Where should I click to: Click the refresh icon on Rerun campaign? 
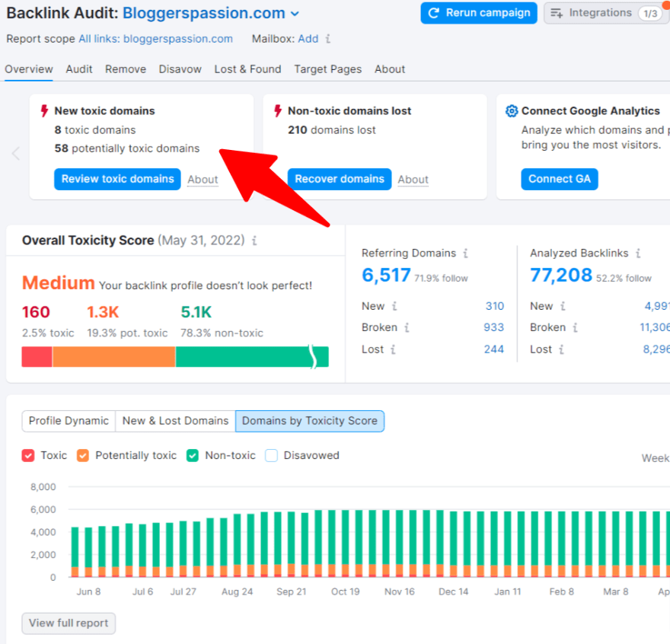coord(434,13)
